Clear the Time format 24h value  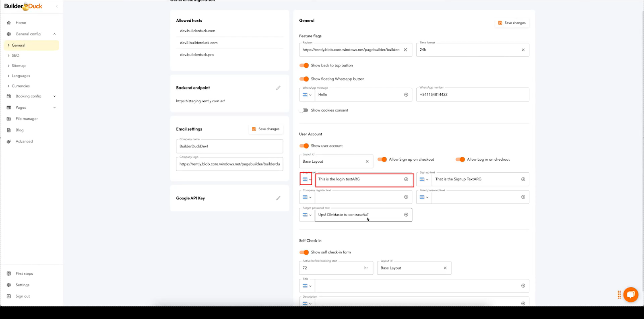tap(523, 50)
